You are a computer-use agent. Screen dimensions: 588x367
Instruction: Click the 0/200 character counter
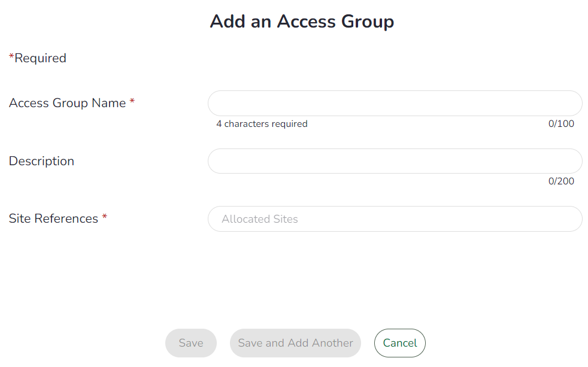point(561,181)
